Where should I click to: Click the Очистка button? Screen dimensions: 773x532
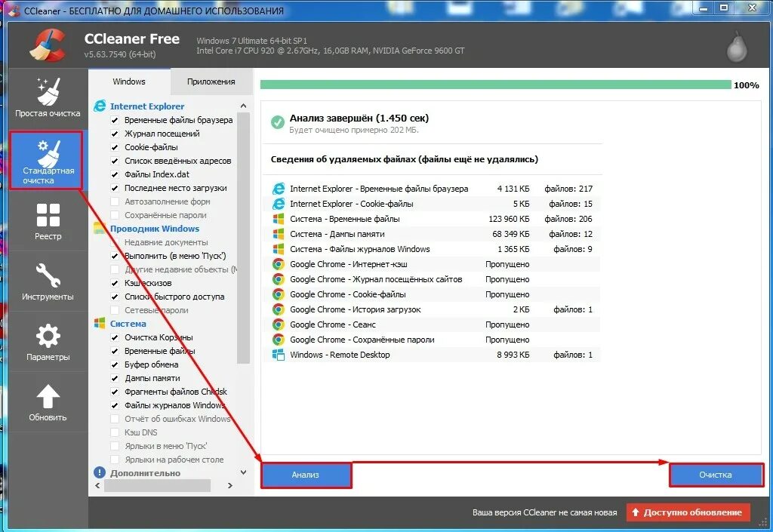click(716, 475)
